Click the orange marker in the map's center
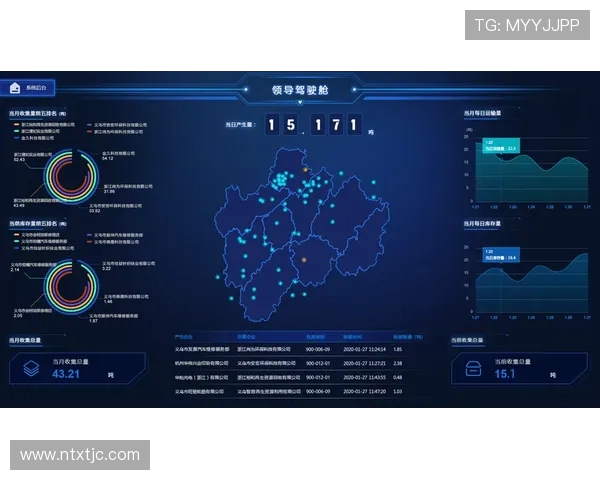 [303, 258]
